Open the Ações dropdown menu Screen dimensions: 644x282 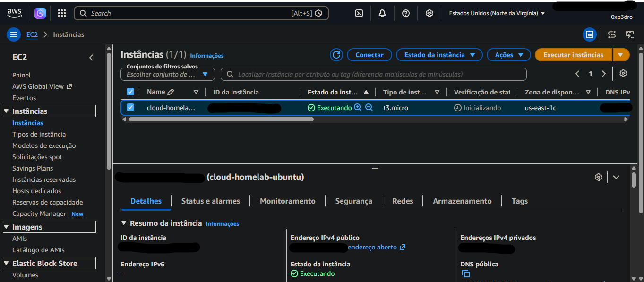(x=508, y=55)
